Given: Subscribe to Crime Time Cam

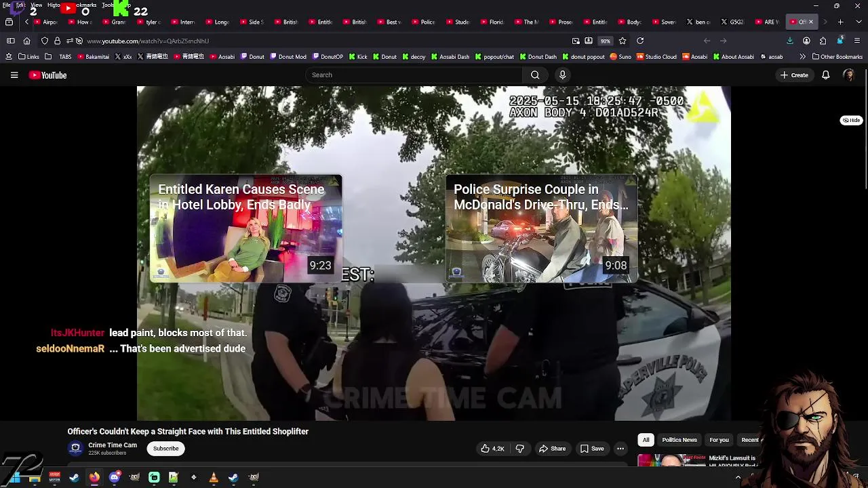Looking at the screenshot, I should (165, 449).
